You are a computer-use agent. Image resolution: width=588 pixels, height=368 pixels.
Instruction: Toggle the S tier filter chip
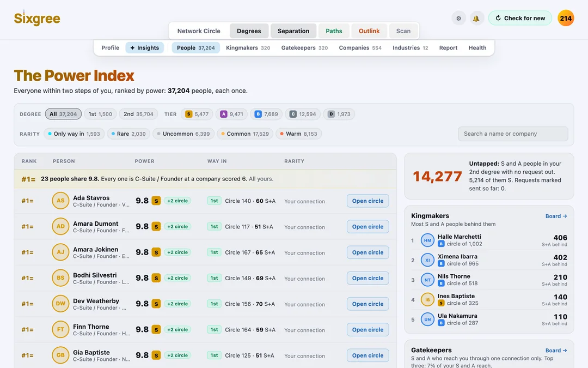[197, 114]
